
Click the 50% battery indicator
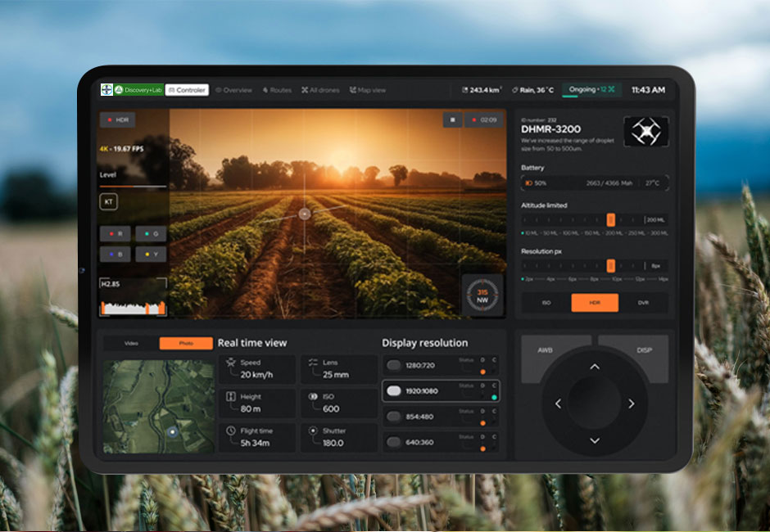tap(536, 183)
